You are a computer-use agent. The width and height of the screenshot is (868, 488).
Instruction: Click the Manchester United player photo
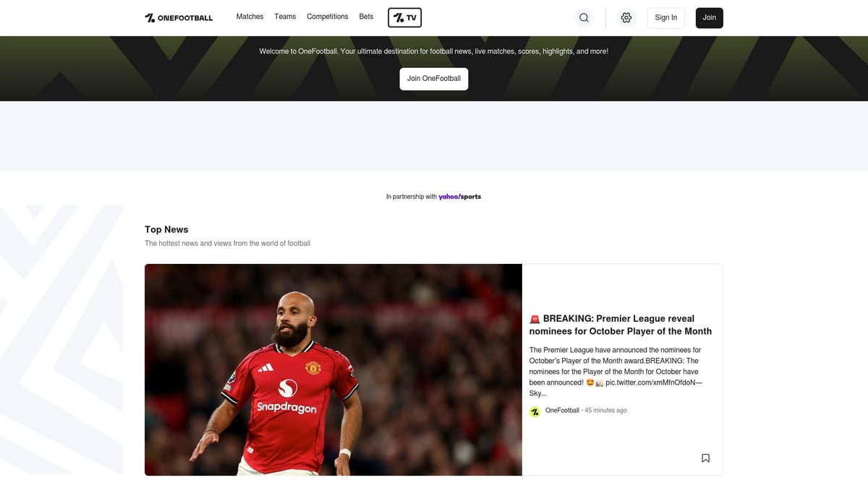coord(333,369)
